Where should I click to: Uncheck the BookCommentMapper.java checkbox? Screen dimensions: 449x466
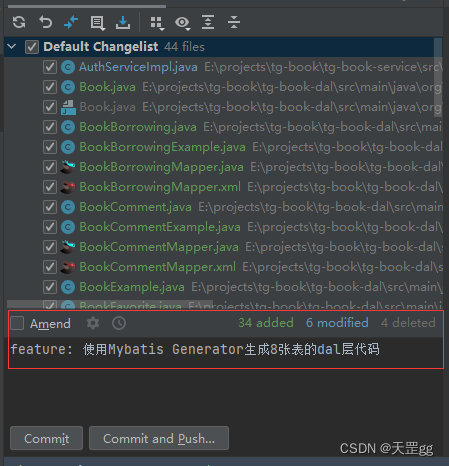click(50, 247)
